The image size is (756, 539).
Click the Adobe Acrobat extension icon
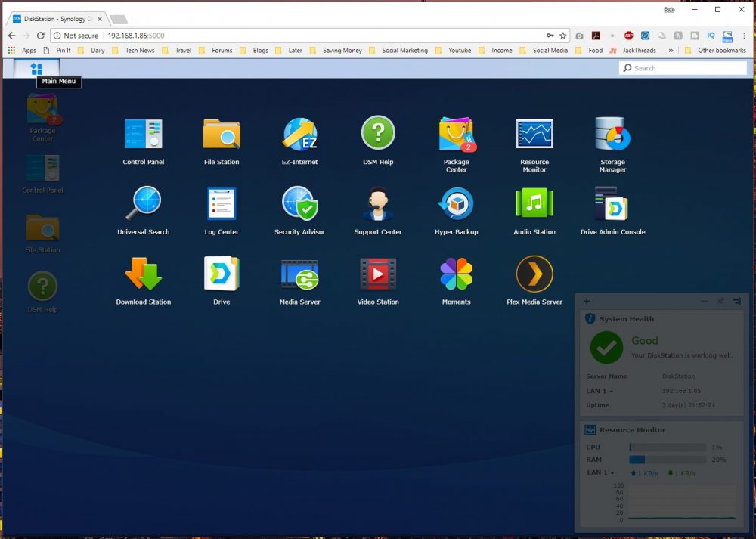click(596, 36)
